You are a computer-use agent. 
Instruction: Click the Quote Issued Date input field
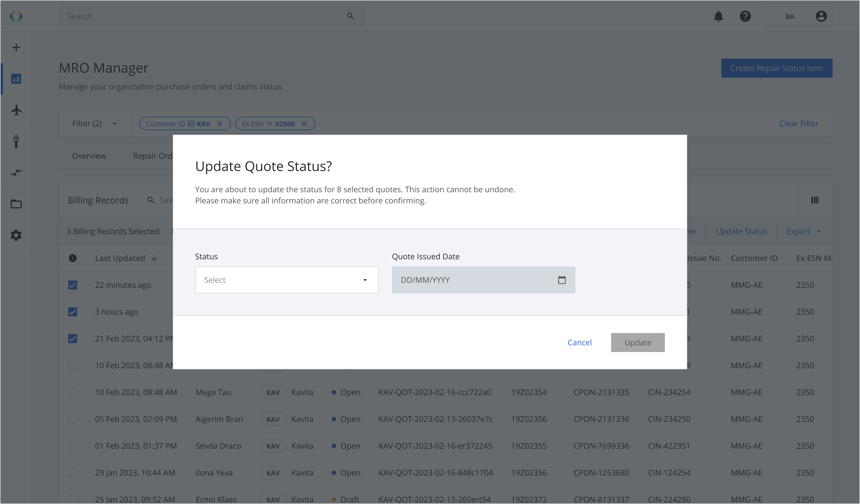click(483, 280)
